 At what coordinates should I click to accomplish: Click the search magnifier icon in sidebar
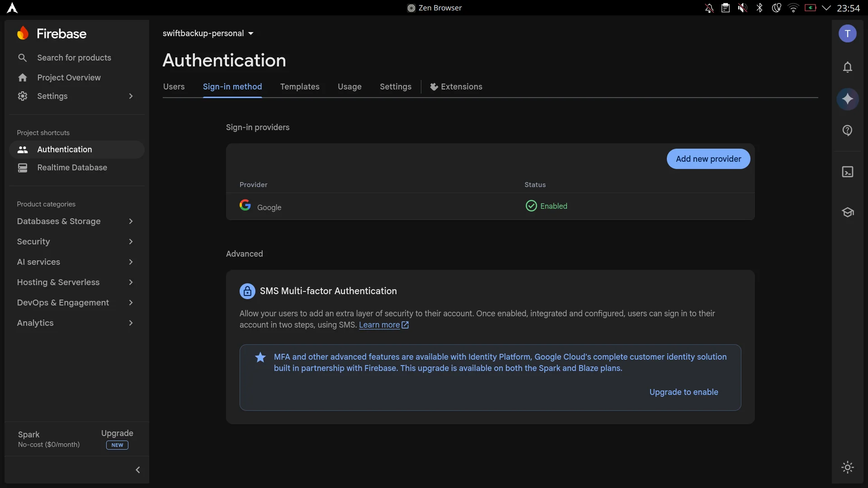click(x=22, y=58)
